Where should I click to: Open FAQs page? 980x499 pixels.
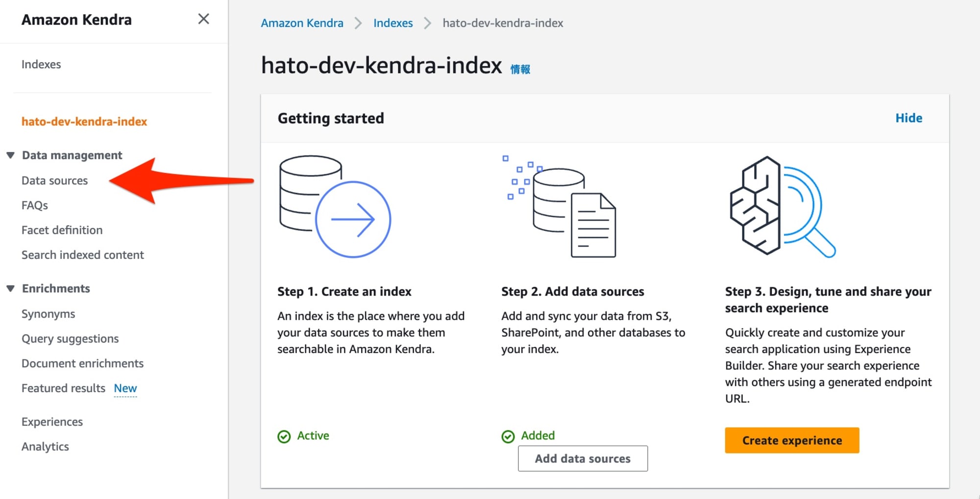tap(35, 205)
